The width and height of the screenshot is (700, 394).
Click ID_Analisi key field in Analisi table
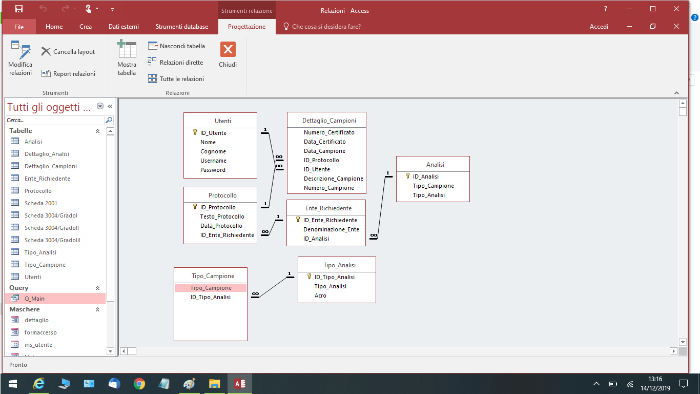pyautogui.click(x=425, y=177)
